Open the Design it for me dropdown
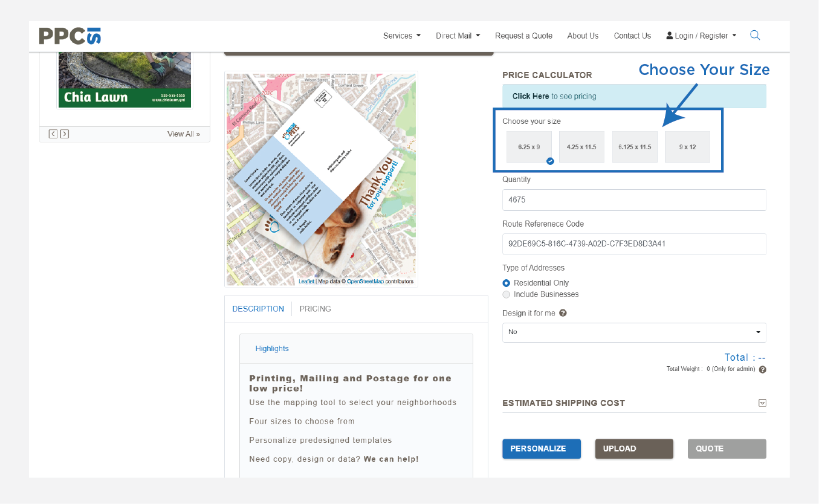 634,332
